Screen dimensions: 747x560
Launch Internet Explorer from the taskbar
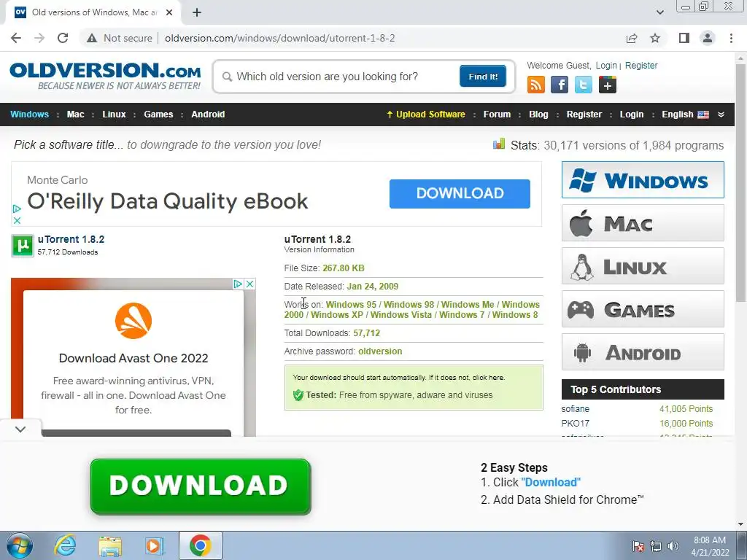pyautogui.click(x=65, y=545)
